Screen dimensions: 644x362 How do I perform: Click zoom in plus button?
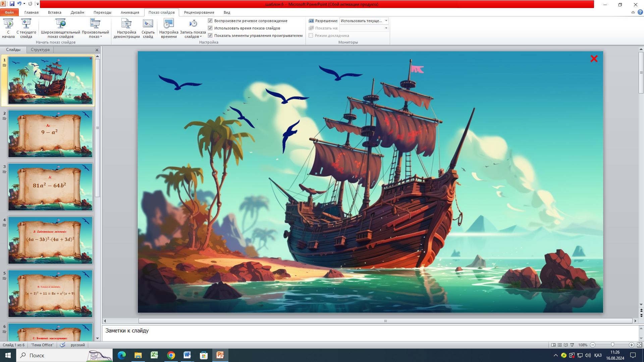coord(632,345)
